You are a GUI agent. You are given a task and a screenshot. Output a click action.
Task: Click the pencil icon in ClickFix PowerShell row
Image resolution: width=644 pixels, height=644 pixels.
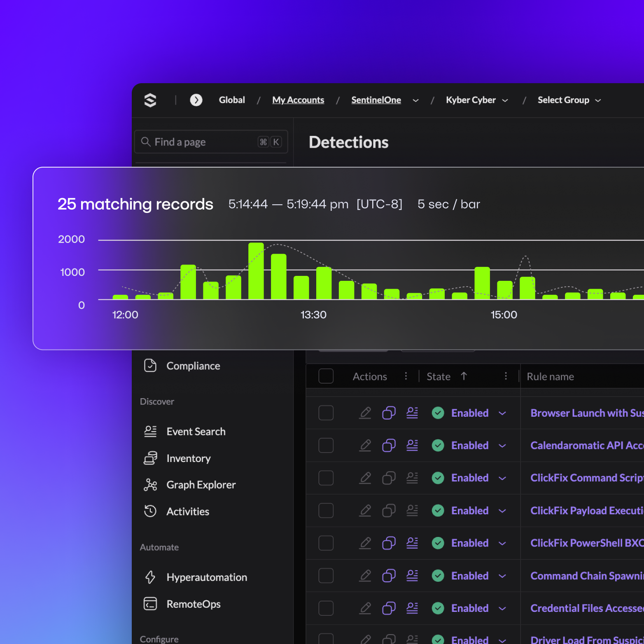tap(365, 543)
